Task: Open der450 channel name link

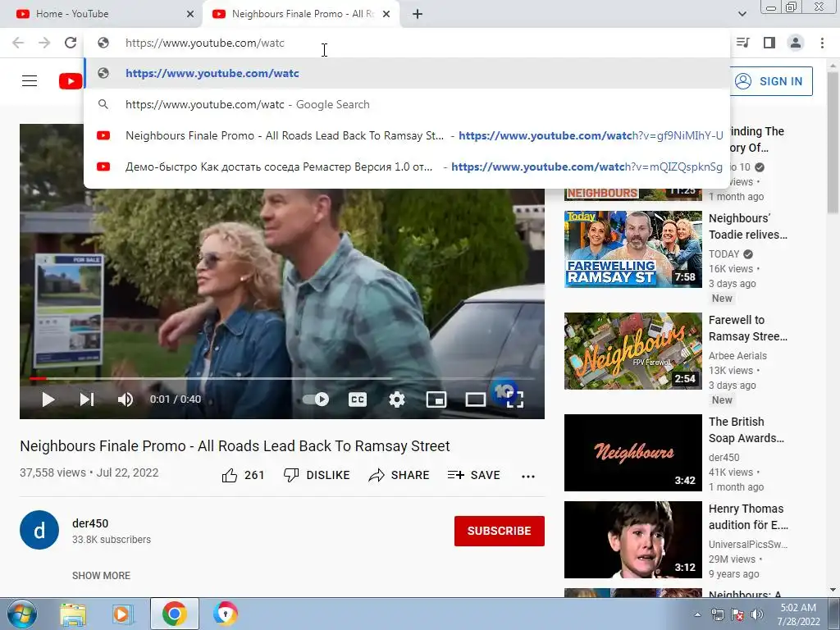Action: click(x=90, y=523)
